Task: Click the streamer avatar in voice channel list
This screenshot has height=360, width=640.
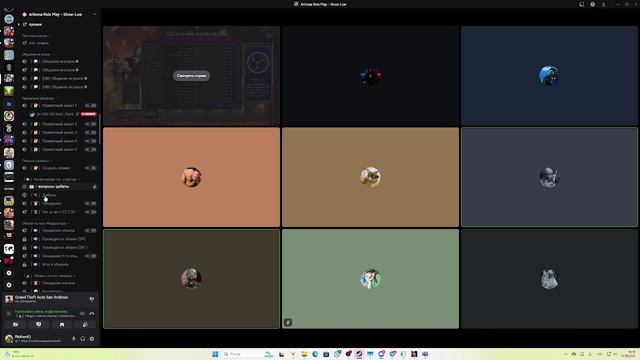Action: tap(33, 114)
